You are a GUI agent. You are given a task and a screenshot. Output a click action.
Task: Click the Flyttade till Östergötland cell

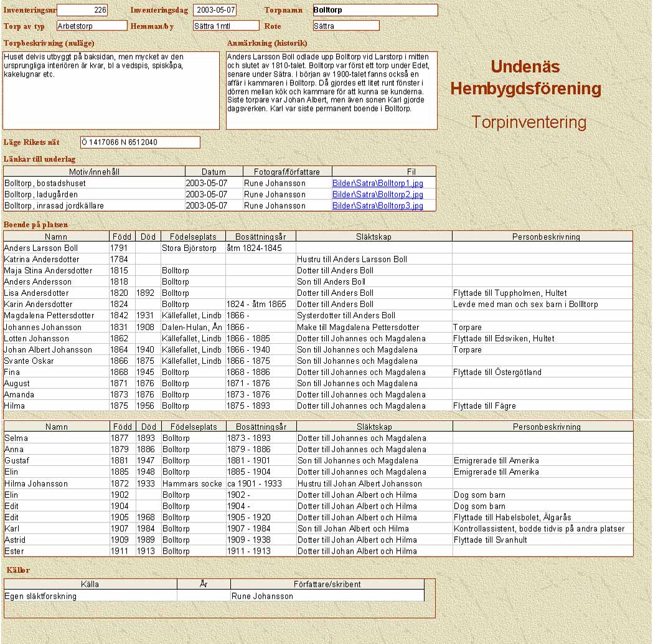(542, 372)
